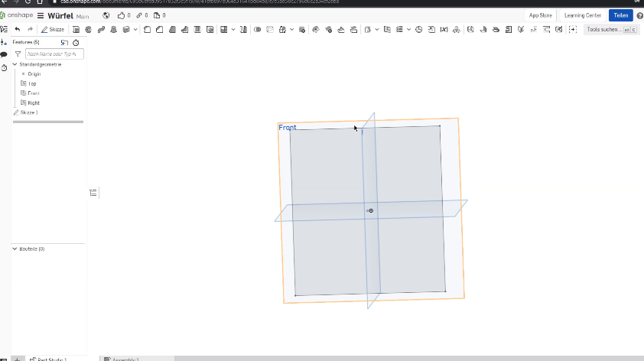Select the Mirror tool
Viewport: 644px width, 361px height.
point(243,29)
